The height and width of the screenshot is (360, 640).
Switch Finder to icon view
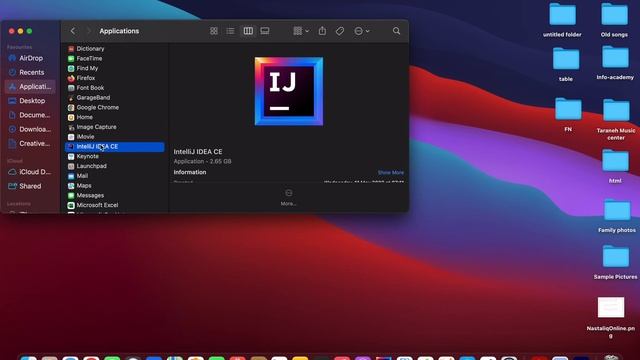coord(213,31)
